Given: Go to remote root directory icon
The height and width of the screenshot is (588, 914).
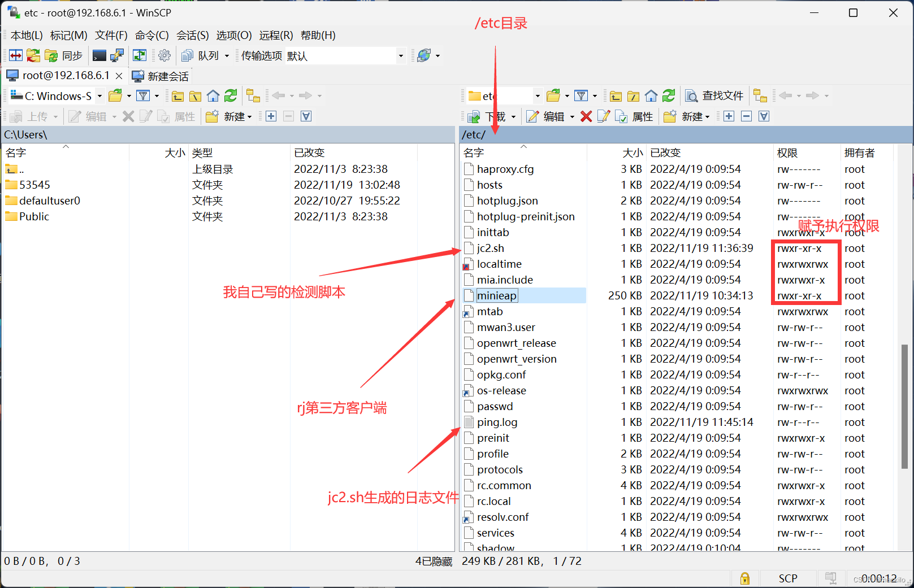Looking at the screenshot, I should coord(634,95).
